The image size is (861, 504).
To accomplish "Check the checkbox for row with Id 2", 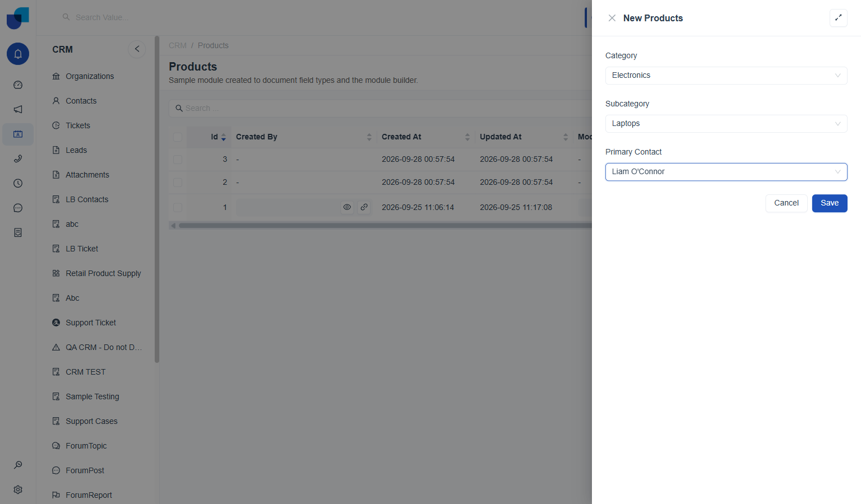I will 178,183.
